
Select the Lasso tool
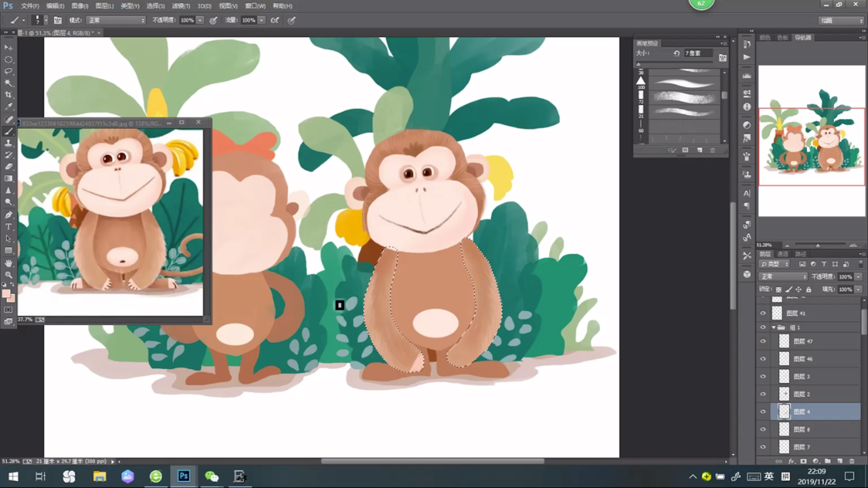(8, 71)
